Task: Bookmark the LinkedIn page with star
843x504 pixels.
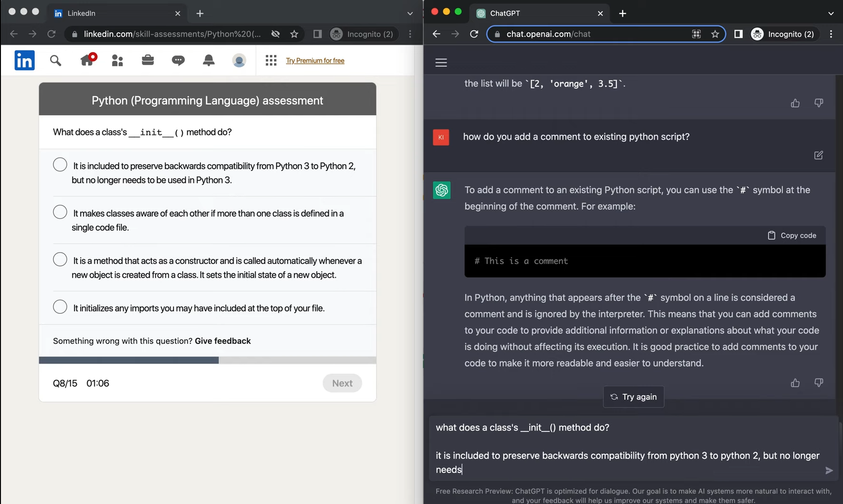Action: point(294,34)
